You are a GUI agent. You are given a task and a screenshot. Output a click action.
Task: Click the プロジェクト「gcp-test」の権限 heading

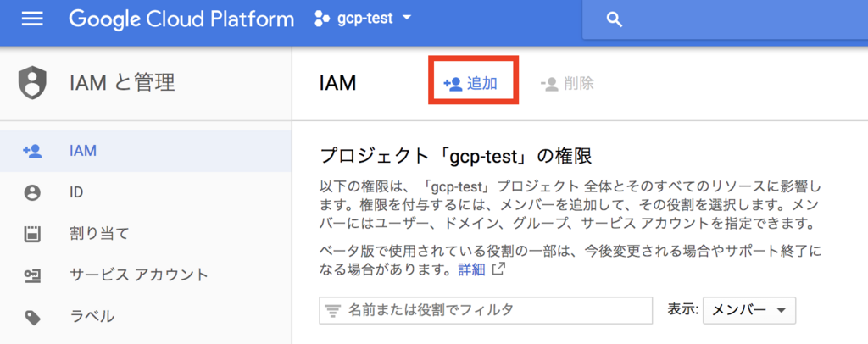(456, 157)
